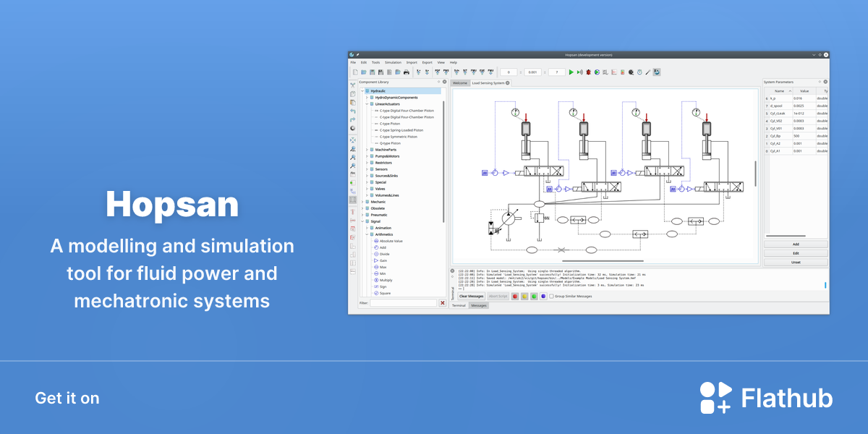The width and height of the screenshot is (868, 434).
Task: Click the center view arrows icon
Action: tap(353, 140)
